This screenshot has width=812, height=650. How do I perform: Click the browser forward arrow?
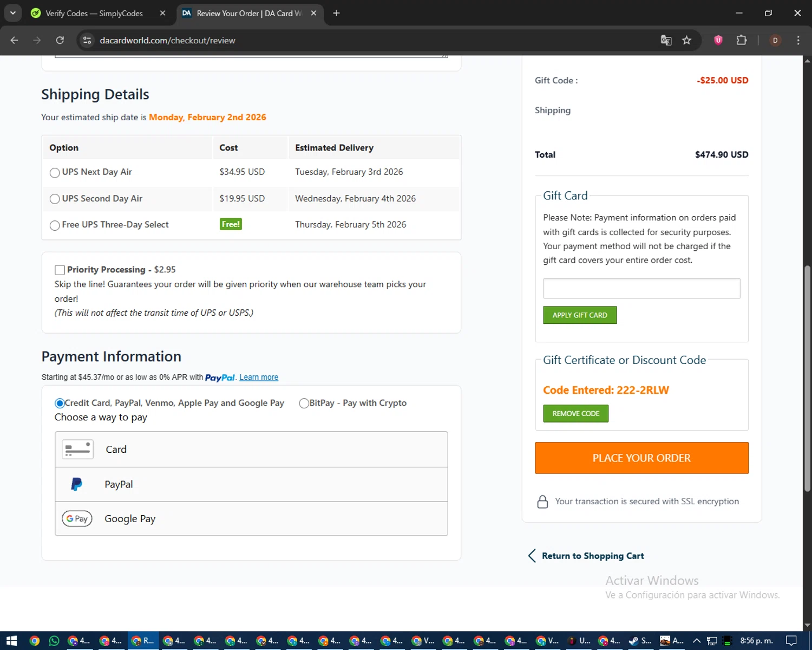[37, 40]
